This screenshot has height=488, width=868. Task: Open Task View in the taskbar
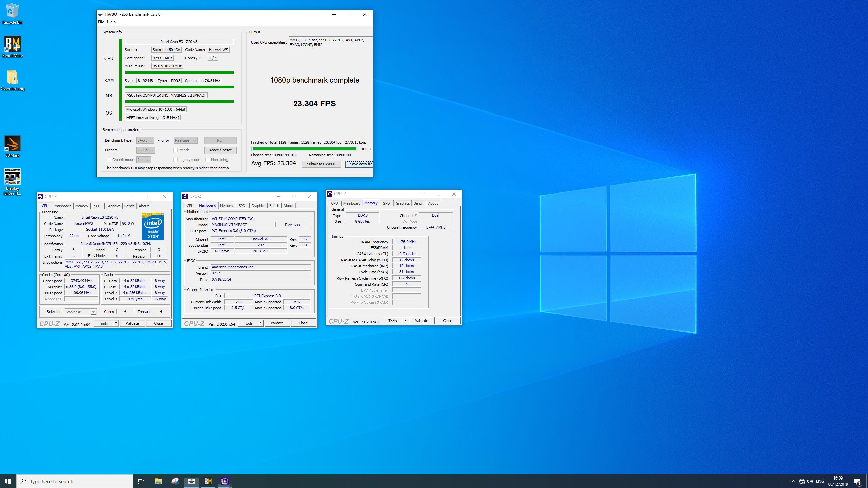(141, 481)
